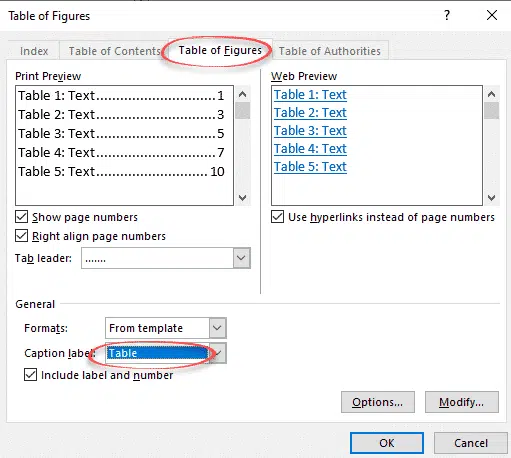
Task: Click Print Preview scroll down arrow
Action: 243,198
